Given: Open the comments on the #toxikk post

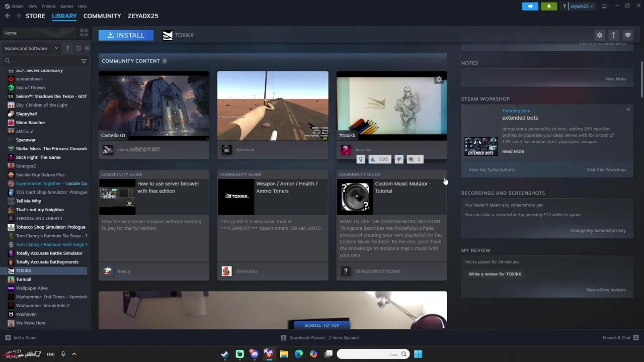Looking at the screenshot, I should (415, 159).
